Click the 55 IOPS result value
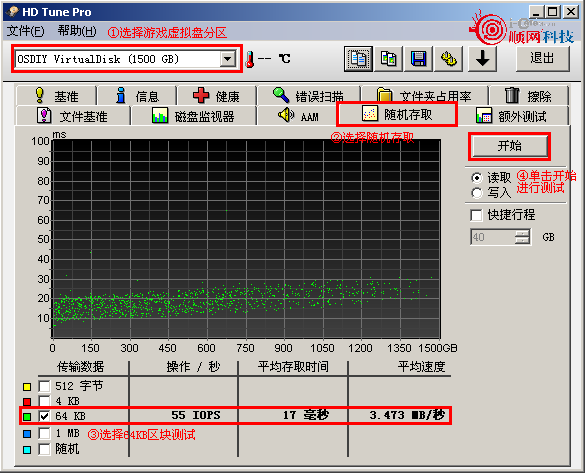The image size is (585, 473). 195,415
